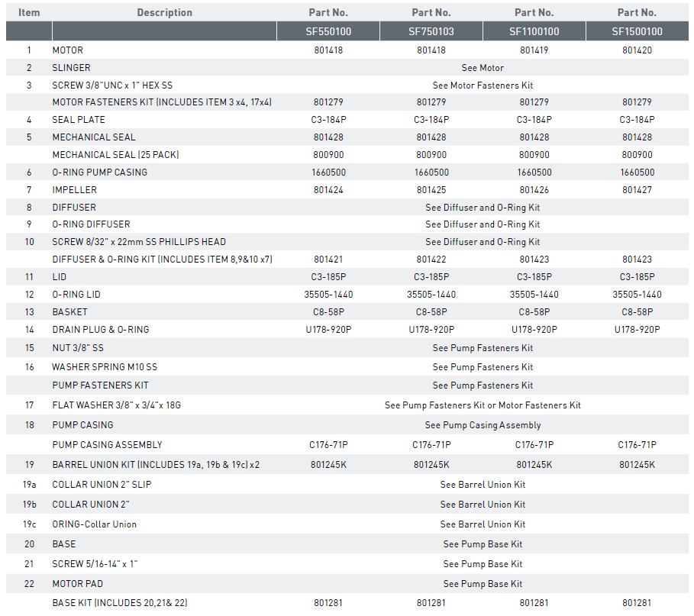Select See Diffuser and O-Ring Kit in DIFFUSER row

point(483,207)
